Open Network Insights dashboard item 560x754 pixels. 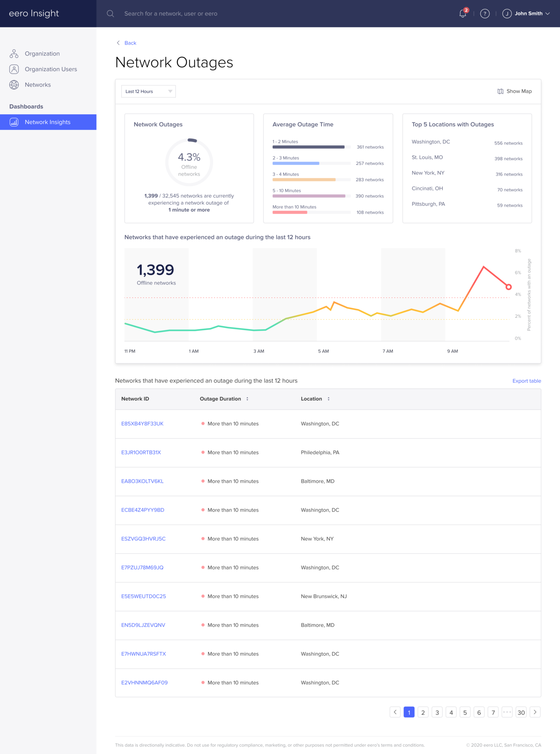click(x=48, y=122)
